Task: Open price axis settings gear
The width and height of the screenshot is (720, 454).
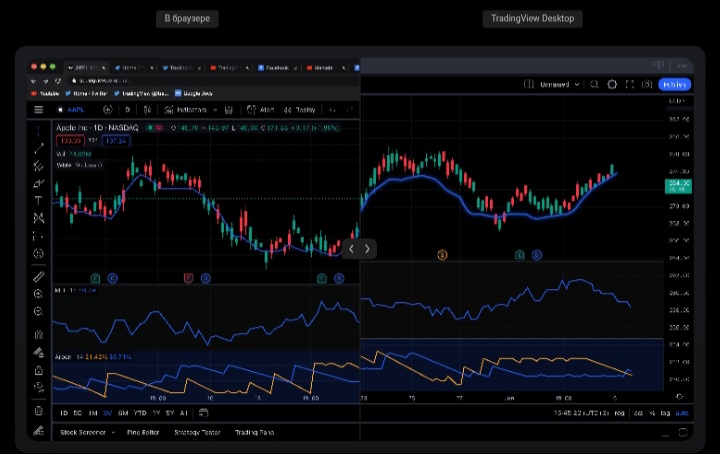Action: click(x=680, y=397)
